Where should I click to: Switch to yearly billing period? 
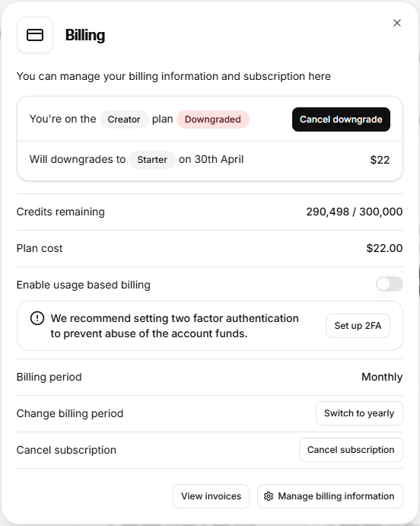[359, 413]
